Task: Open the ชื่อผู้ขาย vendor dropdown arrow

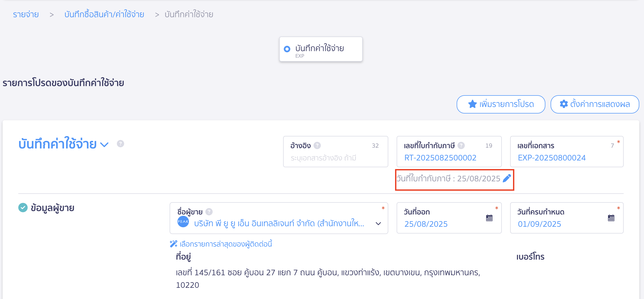Action: tap(378, 224)
